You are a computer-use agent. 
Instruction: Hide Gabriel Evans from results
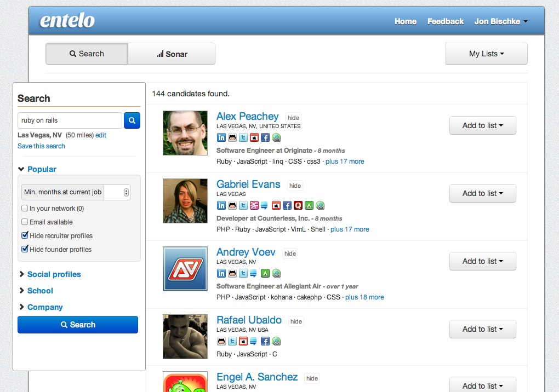coord(295,186)
